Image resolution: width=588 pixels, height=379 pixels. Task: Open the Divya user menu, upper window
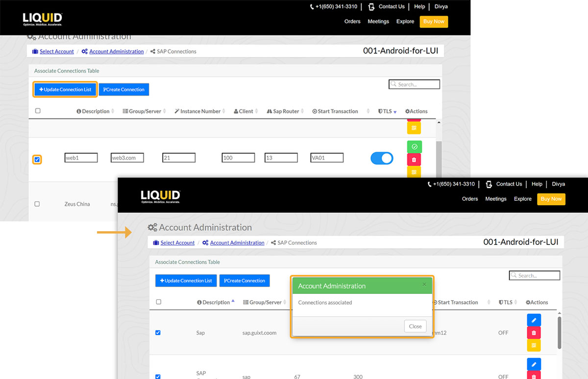pyautogui.click(x=441, y=7)
